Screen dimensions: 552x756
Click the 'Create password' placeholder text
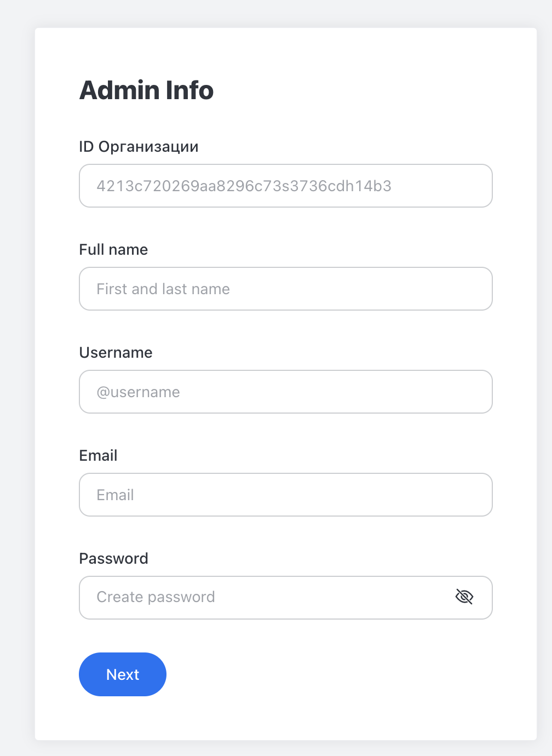click(156, 597)
